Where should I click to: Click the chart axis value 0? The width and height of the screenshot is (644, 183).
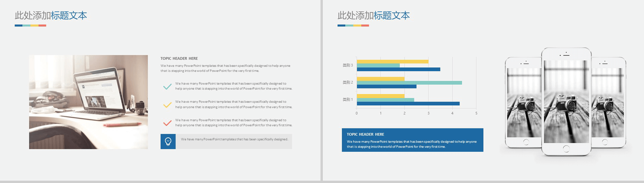click(x=356, y=113)
